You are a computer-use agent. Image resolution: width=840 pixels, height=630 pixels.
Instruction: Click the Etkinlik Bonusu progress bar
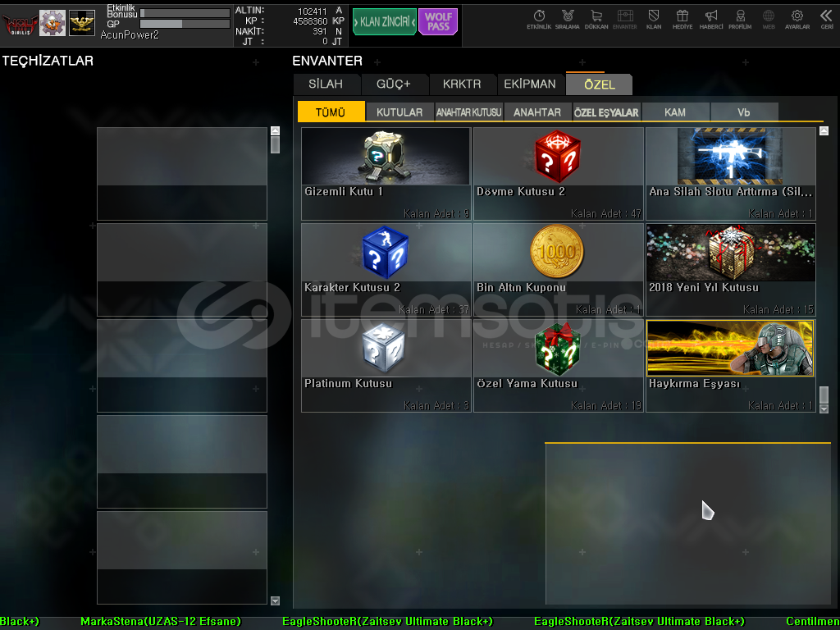click(185, 13)
